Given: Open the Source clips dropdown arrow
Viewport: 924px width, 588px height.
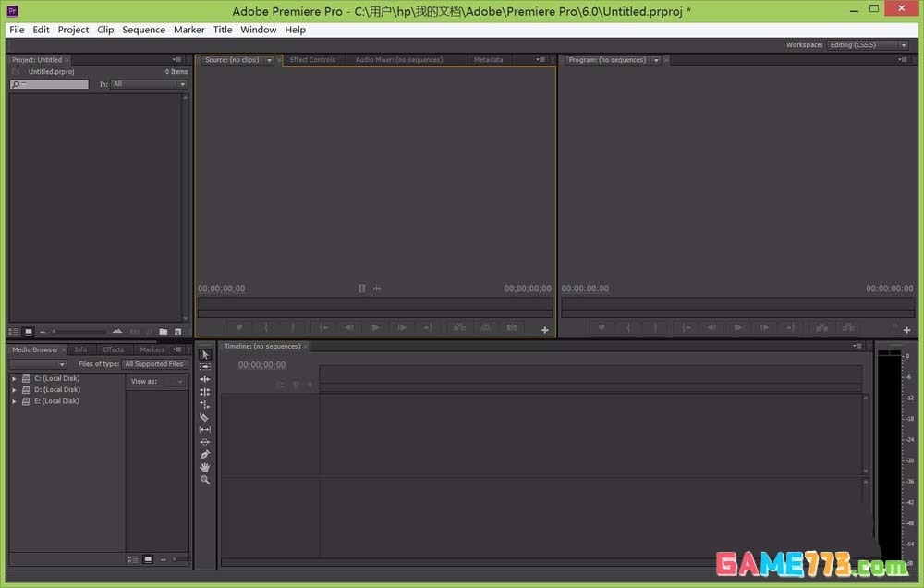Looking at the screenshot, I should tap(269, 60).
